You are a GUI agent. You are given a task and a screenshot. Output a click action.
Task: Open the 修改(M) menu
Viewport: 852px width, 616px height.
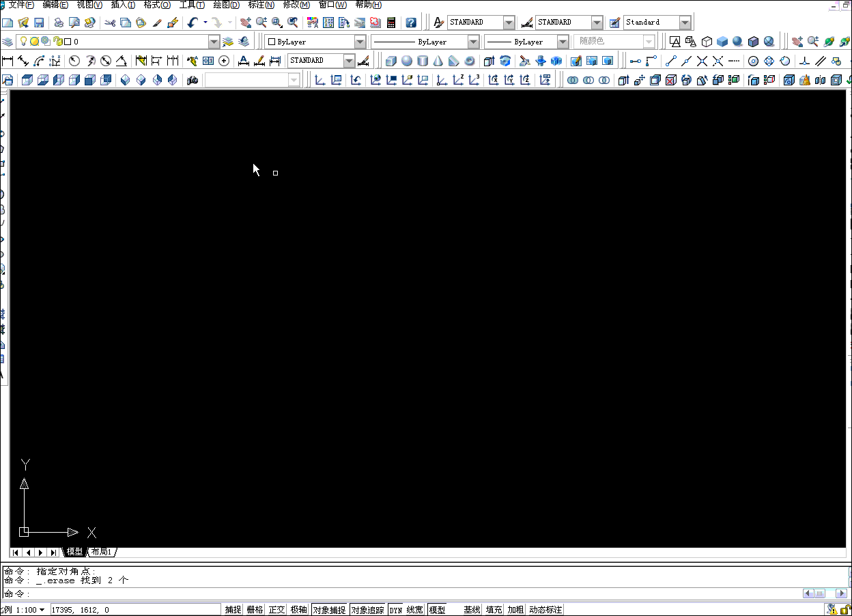pos(296,5)
